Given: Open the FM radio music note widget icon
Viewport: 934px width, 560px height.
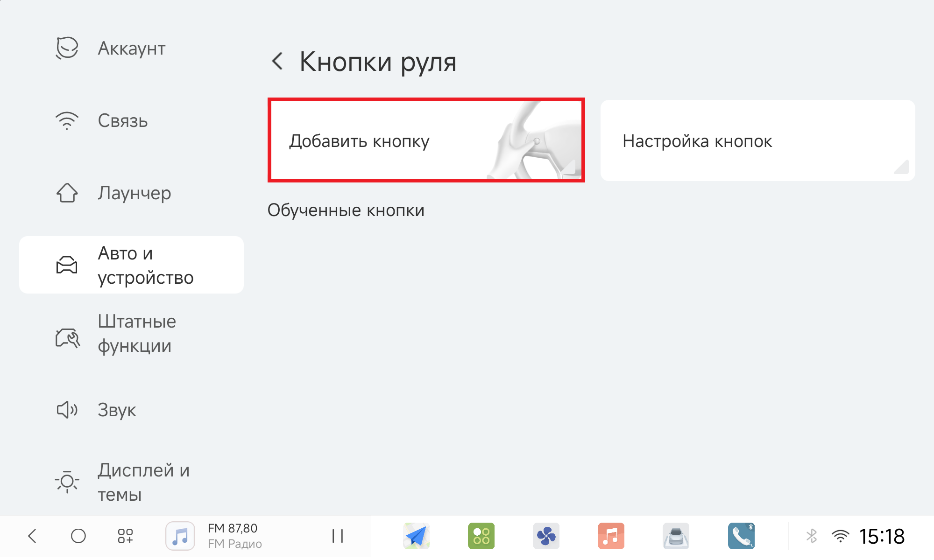Looking at the screenshot, I should pyautogui.click(x=180, y=536).
